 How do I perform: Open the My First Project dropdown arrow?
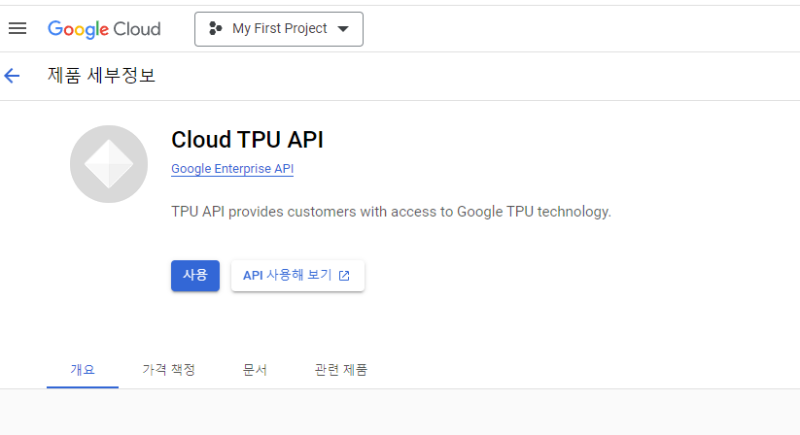pyautogui.click(x=343, y=29)
